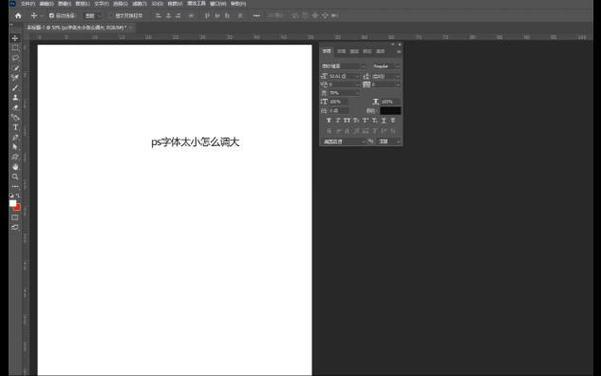Align left edges in options bar
The width and height of the screenshot is (601, 376).
point(158,16)
